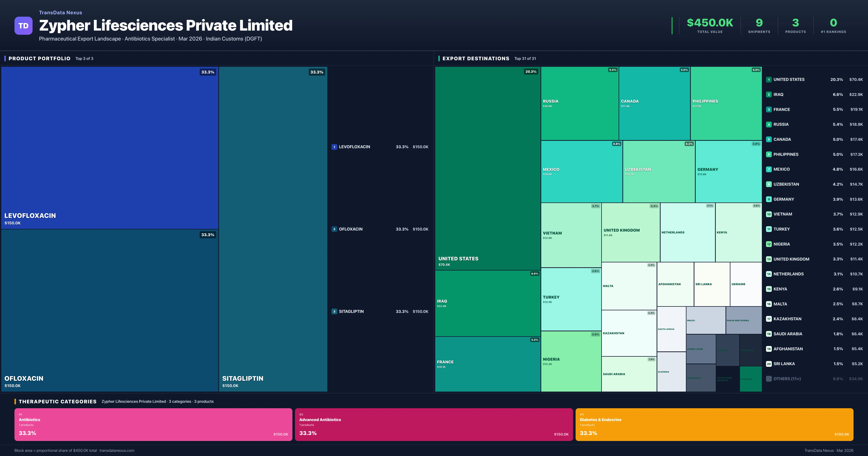Click the purple TD logo icon

coord(23,26)
